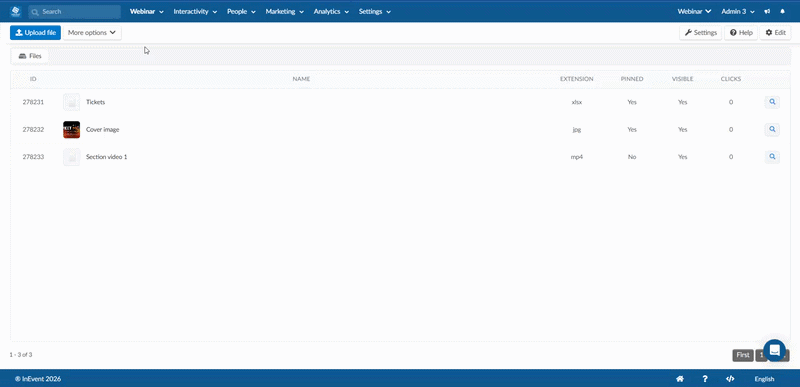Open the Help button
Screen dimensions: 800x387
click(741, 33)
